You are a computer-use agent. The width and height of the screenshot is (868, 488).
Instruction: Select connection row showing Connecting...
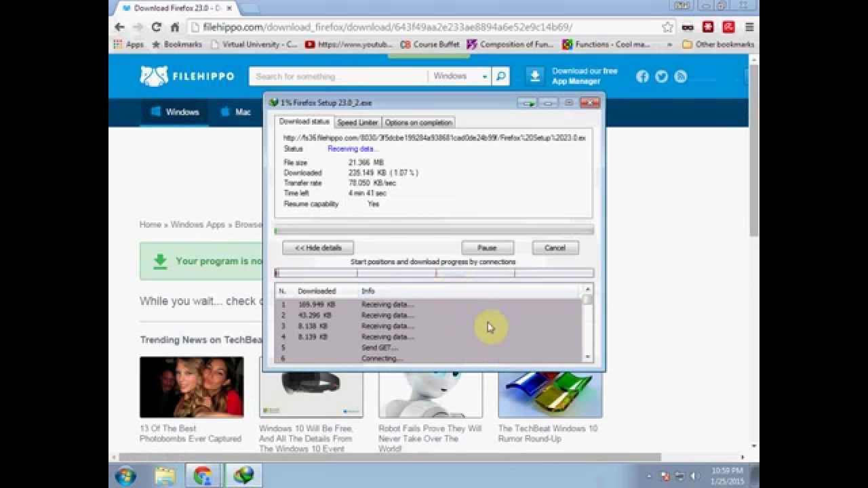pos(429,358)
